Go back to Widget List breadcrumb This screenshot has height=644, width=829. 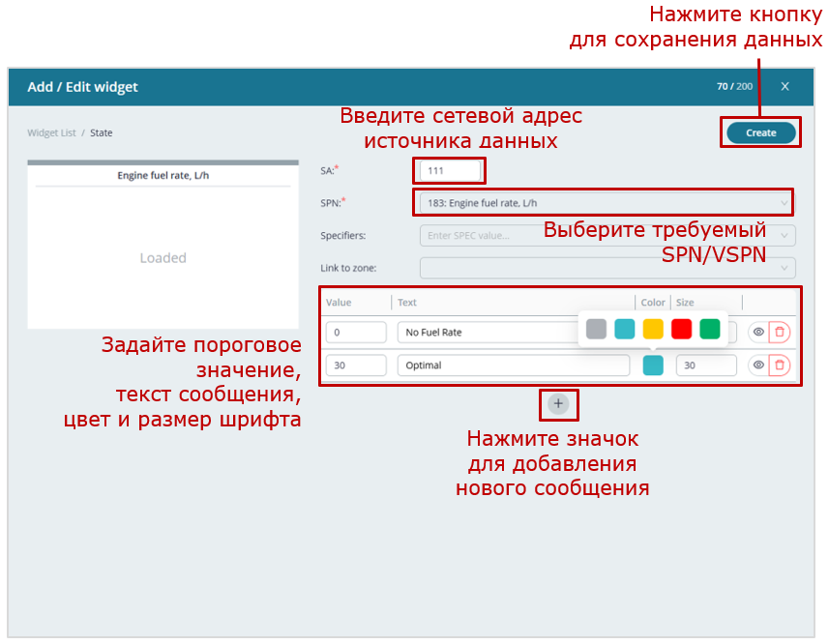click(x=51, y=132)
